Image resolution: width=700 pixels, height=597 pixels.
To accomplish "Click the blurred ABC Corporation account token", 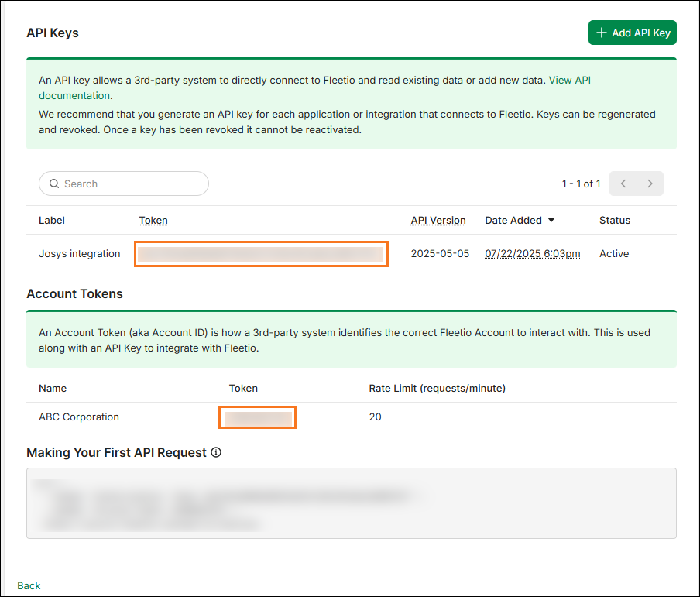I will (257, 417).
